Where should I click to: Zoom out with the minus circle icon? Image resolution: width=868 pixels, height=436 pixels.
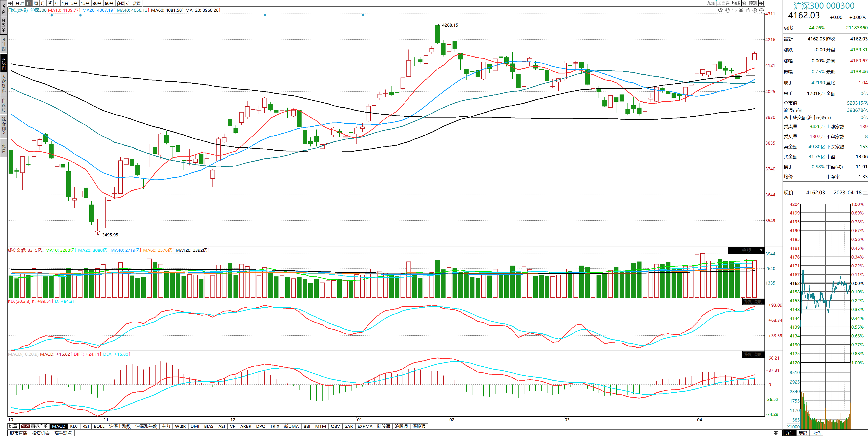pos(762,10)
